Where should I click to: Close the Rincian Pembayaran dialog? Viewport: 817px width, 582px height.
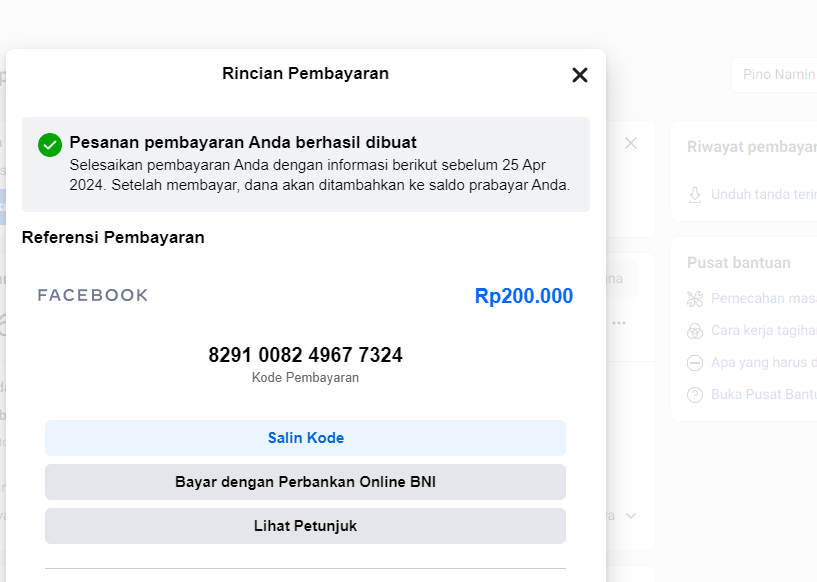579,75
